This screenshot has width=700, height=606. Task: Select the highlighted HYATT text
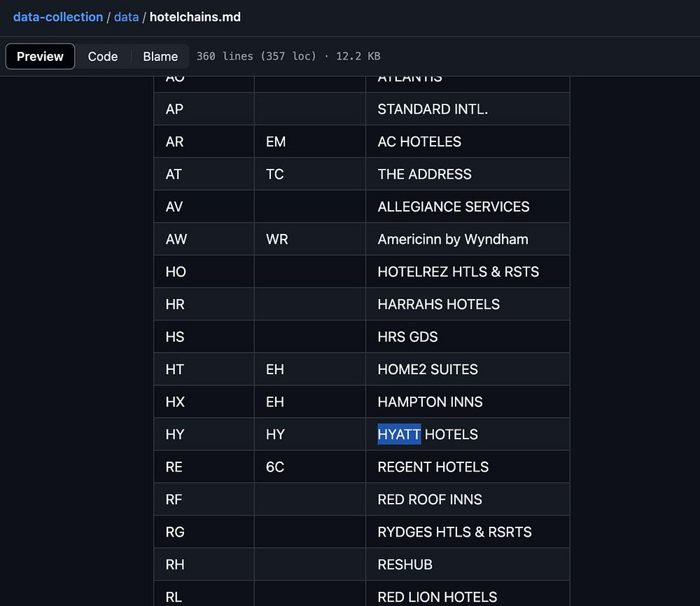399,434
